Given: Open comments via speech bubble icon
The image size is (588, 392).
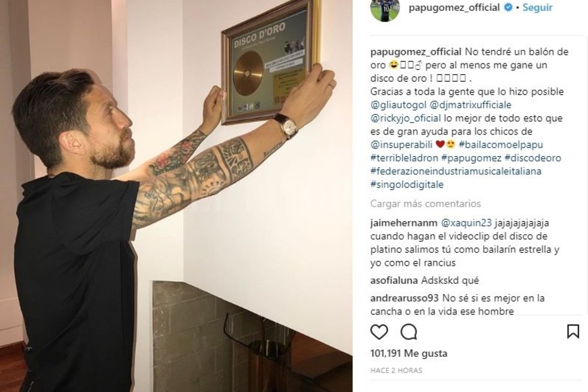Looking at the screenshot, I should pos(408,332).
